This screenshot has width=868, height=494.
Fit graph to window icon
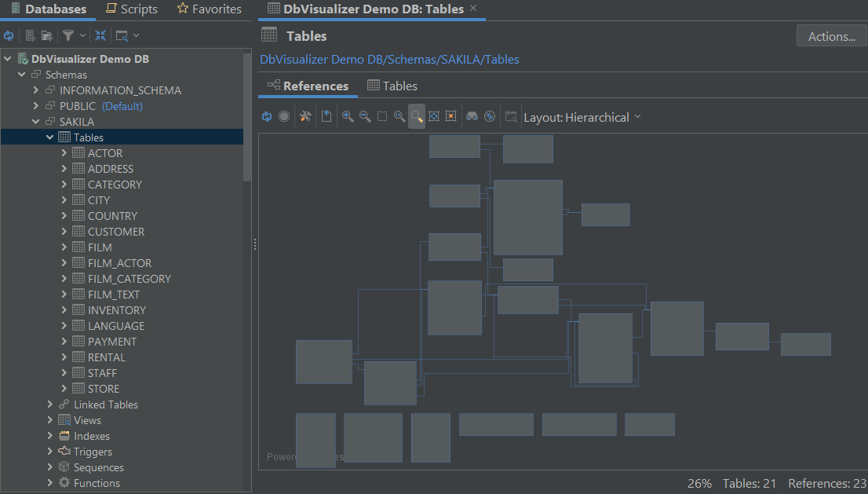coord(434,116)
